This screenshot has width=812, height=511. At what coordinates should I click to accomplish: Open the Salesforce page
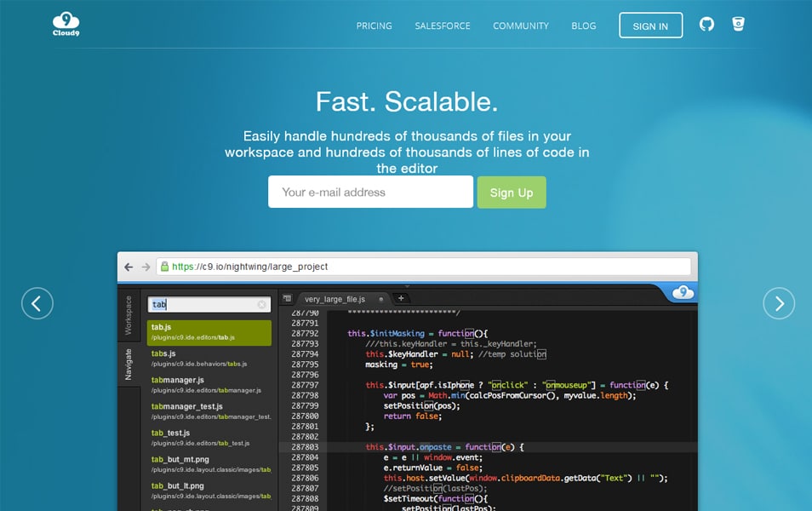pyautogui.click(x=443, y=26)
